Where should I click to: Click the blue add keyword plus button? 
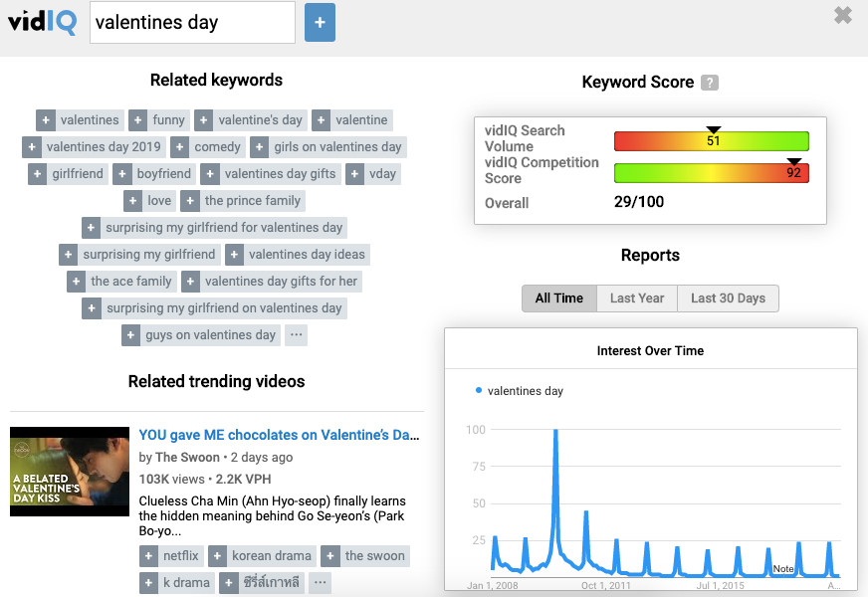click(x=320, y=23)
